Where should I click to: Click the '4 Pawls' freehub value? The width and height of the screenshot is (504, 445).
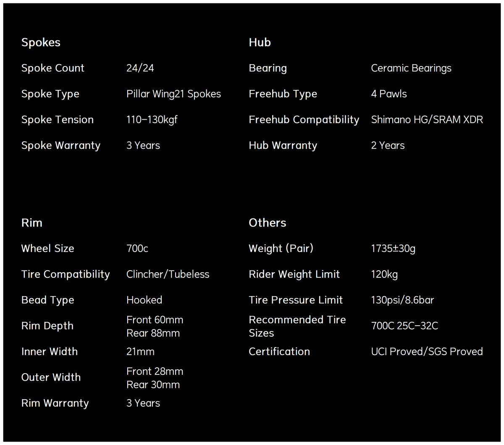click(389, 94)
